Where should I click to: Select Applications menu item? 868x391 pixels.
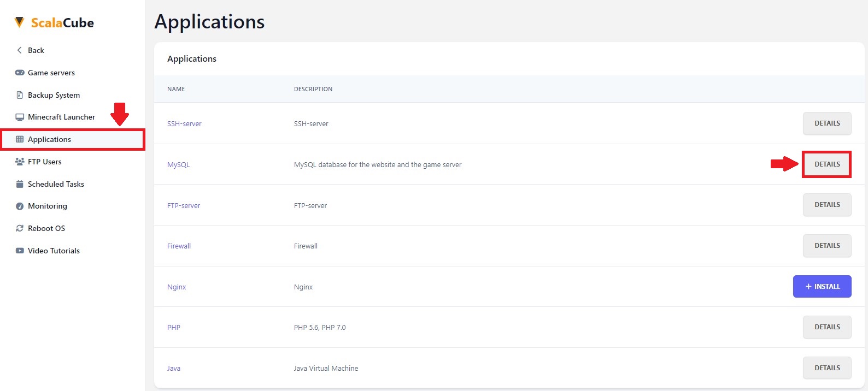click(73, 139)
